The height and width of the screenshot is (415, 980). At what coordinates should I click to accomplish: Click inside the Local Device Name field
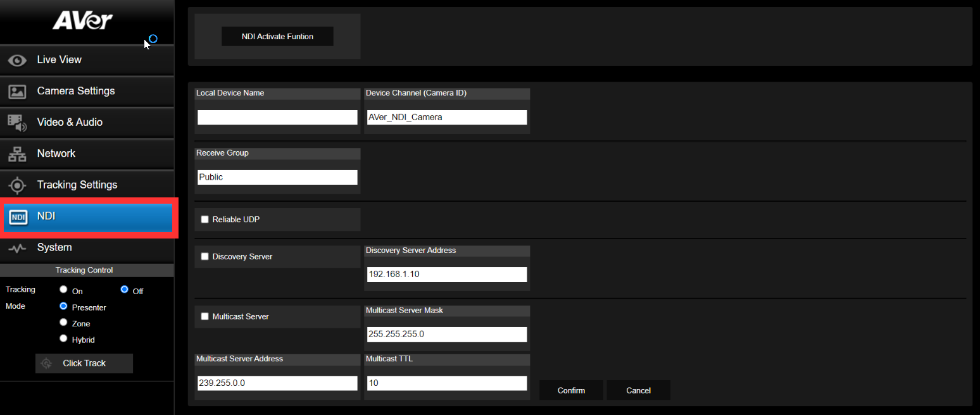277,116
